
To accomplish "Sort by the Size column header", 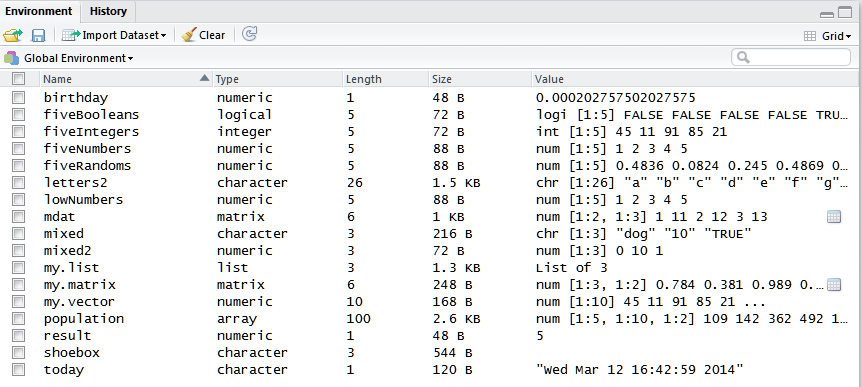I will tap(480, 79).
